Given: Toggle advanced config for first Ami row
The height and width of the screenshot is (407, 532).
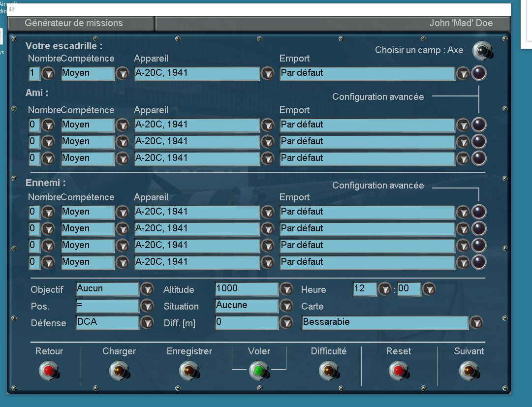Looking at the screenshot, I should pyautogui.click(x=479, y=125).
